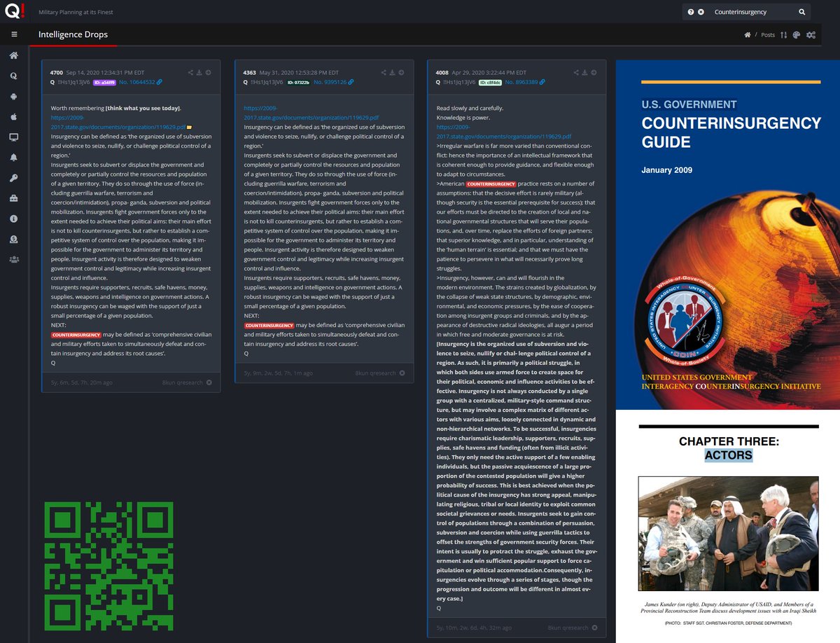Click ID badge c8f4dc
The width and height of the screenshot is (840, 643).
pos(490,83)
